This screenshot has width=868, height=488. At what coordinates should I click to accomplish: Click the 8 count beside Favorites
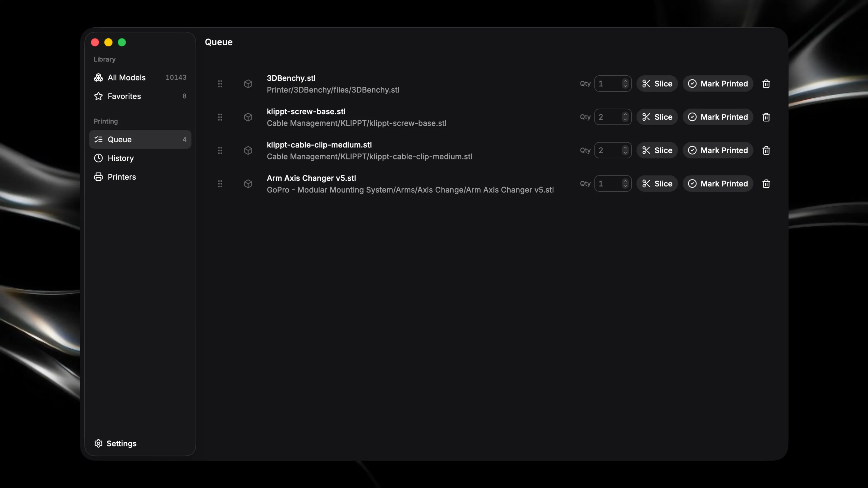pos(184,96)
